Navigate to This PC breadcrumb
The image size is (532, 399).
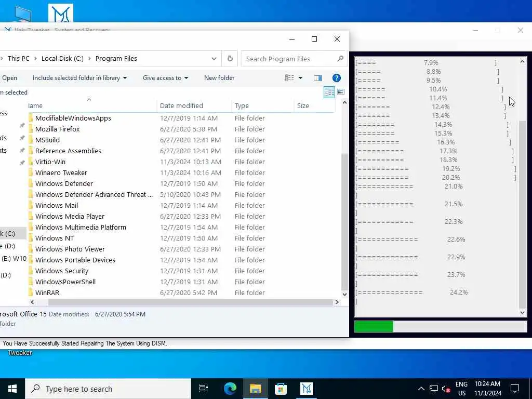coord(18,58)
